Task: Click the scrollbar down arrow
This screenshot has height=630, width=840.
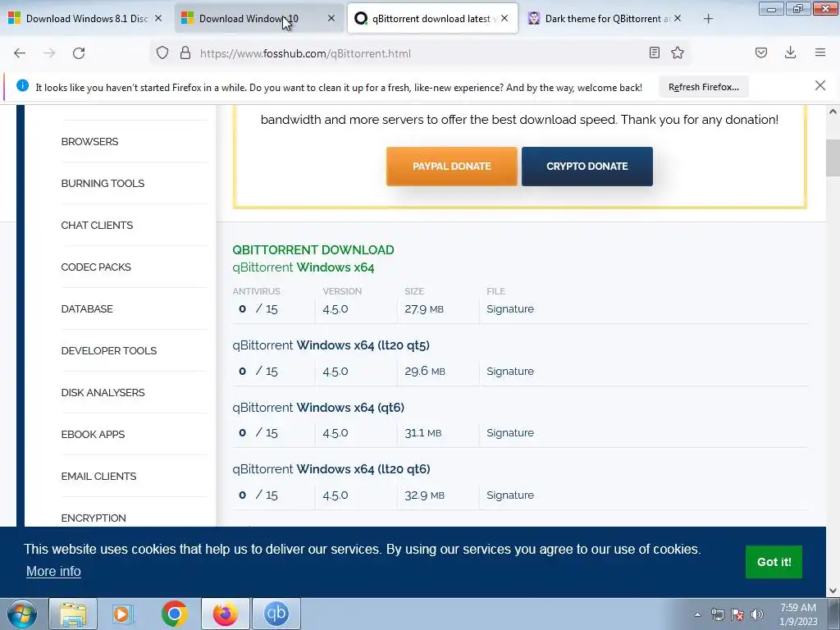Action: (833, 591)
